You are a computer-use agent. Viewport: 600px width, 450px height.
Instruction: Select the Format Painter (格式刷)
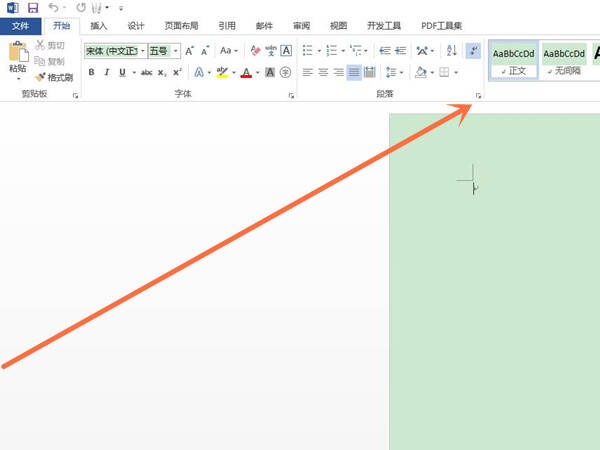[x=54, y=77]
